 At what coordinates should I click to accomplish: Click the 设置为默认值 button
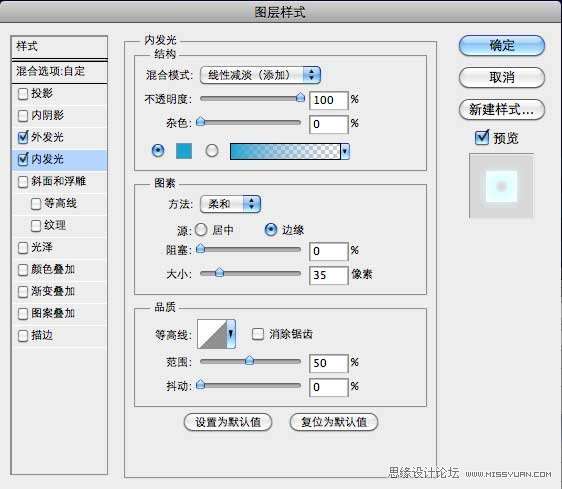pos(228,422)
